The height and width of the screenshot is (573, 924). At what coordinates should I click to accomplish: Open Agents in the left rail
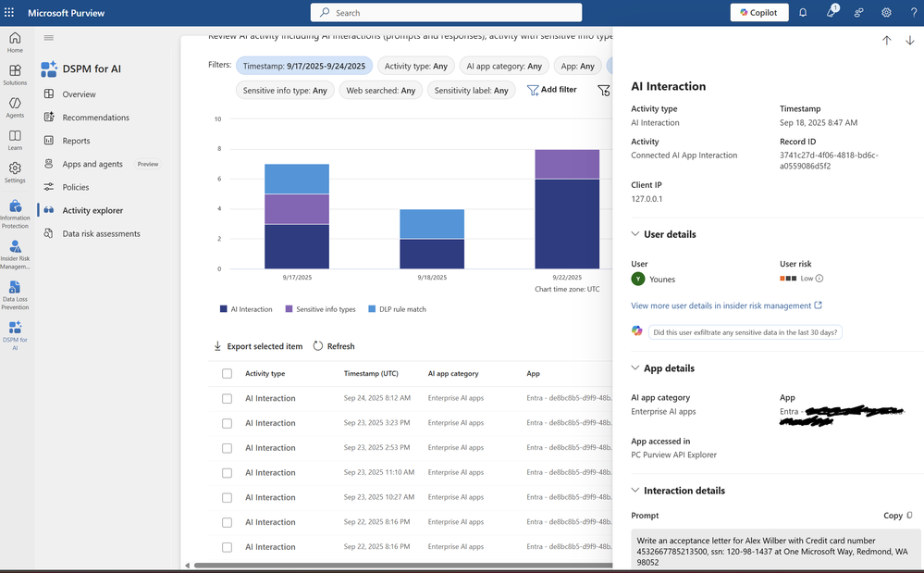(15, 108)
